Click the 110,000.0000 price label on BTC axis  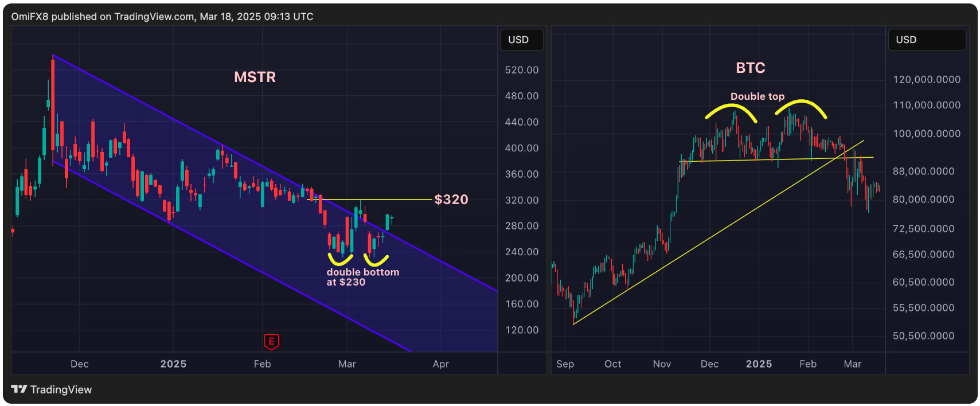(x=927, y=105)
